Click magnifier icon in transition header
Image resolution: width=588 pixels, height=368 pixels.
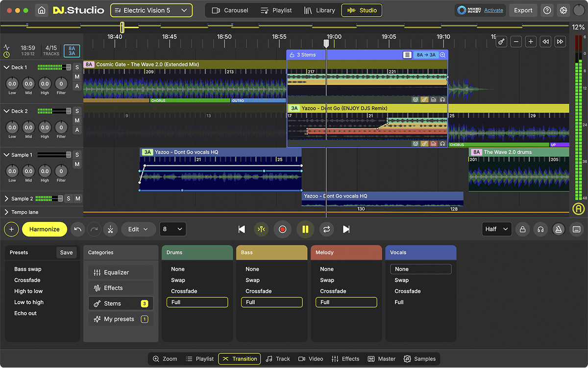(x=442, y=55)
